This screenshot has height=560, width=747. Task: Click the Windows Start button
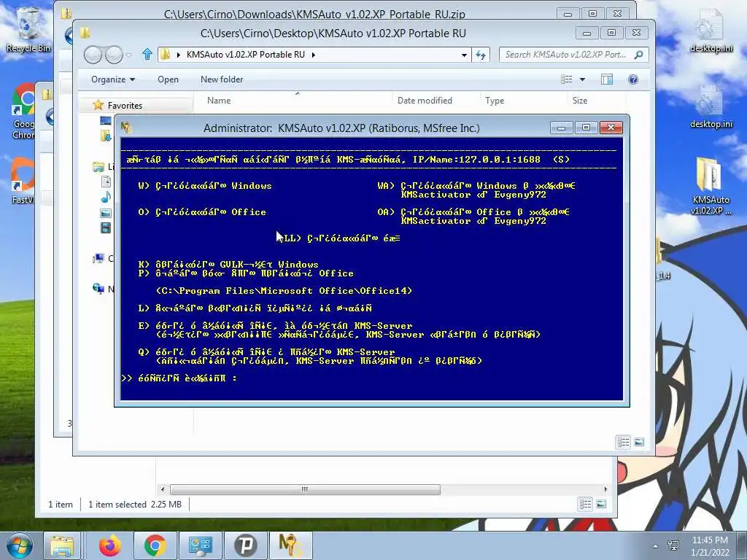click(x=20, y=545)
